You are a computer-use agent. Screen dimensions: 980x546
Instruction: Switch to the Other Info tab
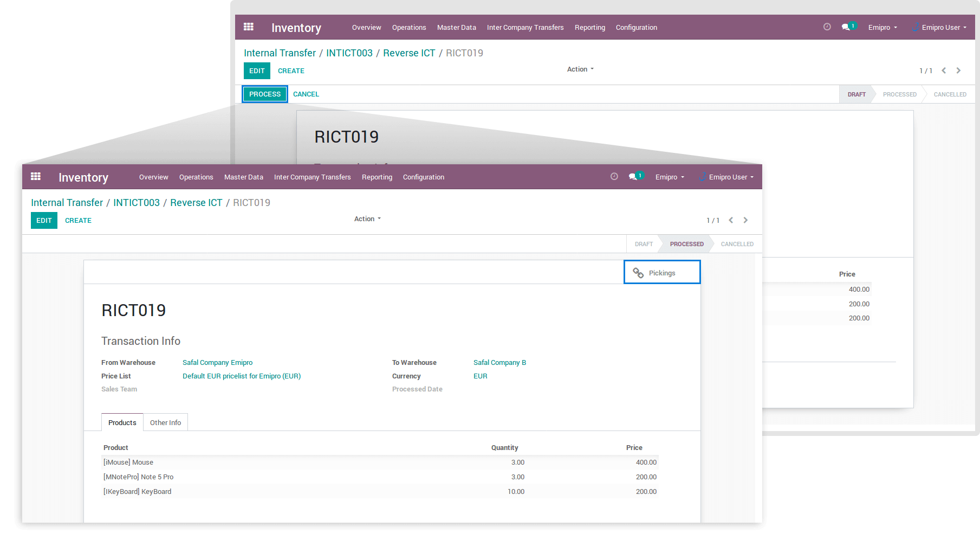tap(165, 423)
